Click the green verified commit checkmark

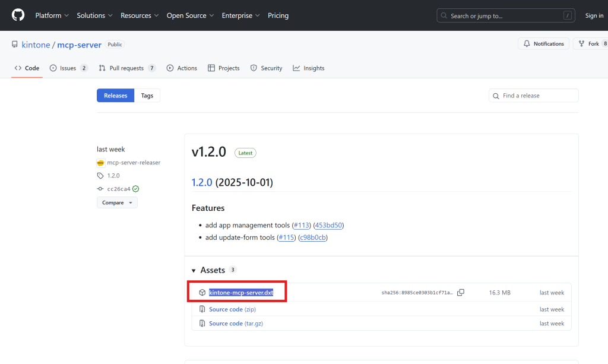click(136, 189)
